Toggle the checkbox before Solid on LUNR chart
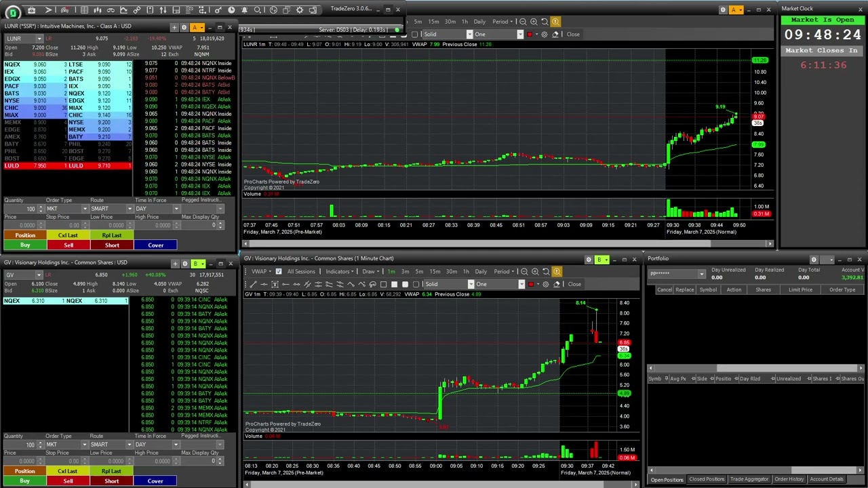Image resolution: width=868 pixels, height=488 pixels. point(416,34)
